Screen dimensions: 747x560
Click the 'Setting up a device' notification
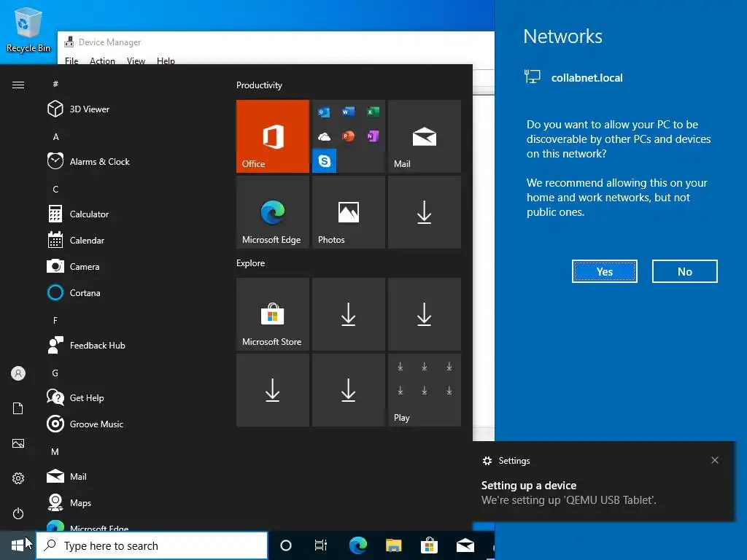603,481
